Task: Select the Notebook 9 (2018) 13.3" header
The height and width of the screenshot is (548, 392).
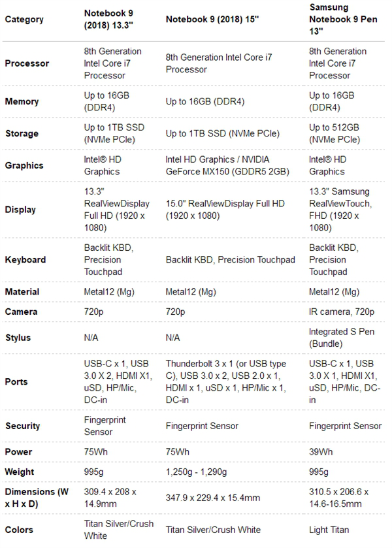Action: pyautogui.click(x=108, y=19)
